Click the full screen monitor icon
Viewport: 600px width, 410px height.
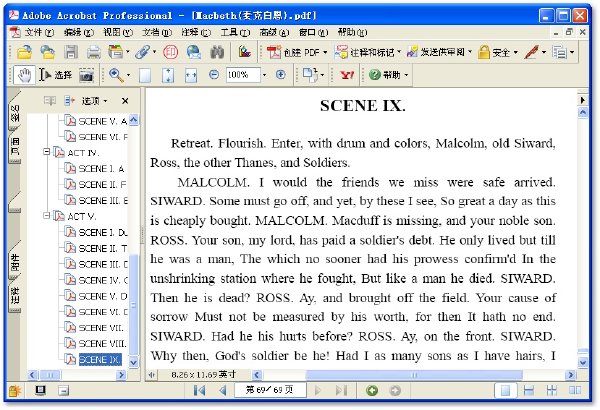[x=40, y=390]
